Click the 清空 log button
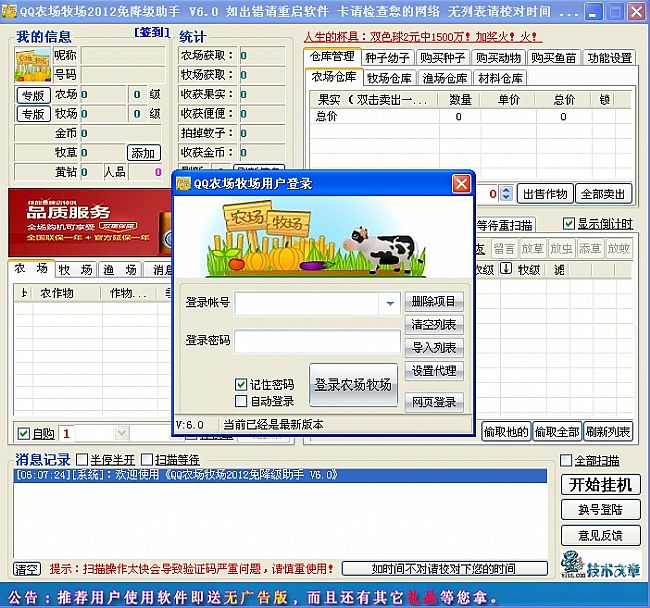This screenshot has height=608, width=650. pyautogui.click(x=27, y=569)
